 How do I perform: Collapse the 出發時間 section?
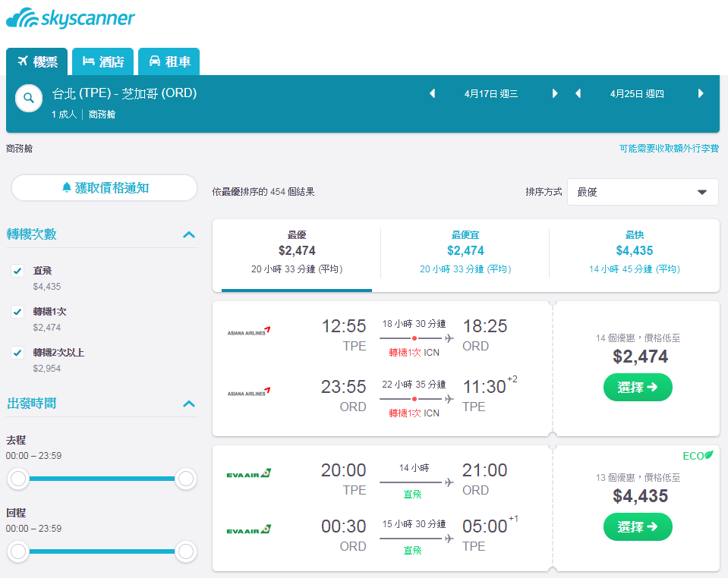point(189,404)
